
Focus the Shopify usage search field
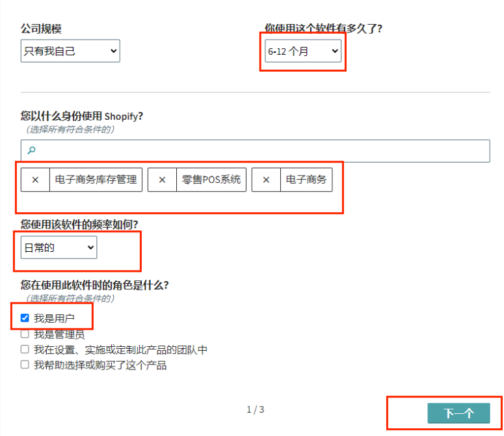click(x=260, y=150)
